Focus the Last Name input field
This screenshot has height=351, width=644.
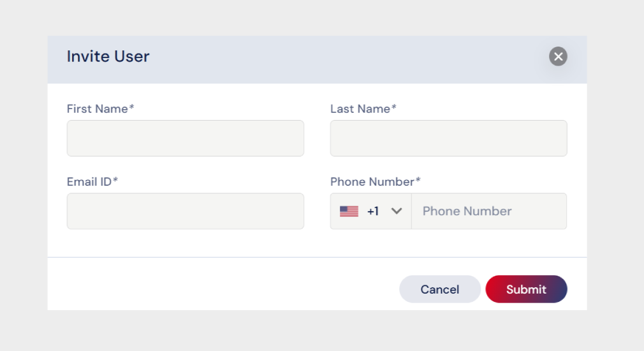coord(448,138)
